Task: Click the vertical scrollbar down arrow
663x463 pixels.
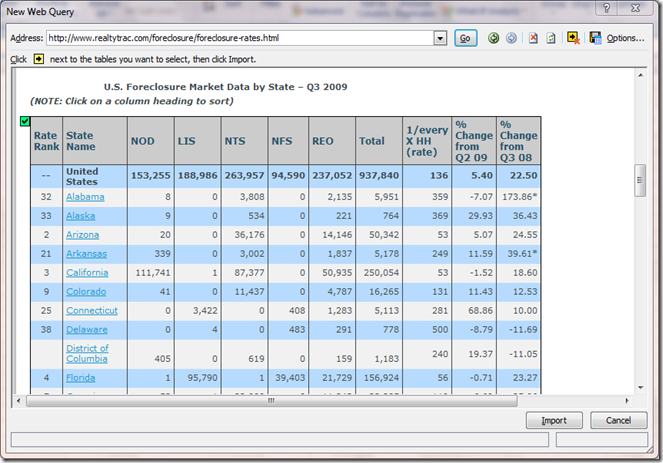Action: 641,387
